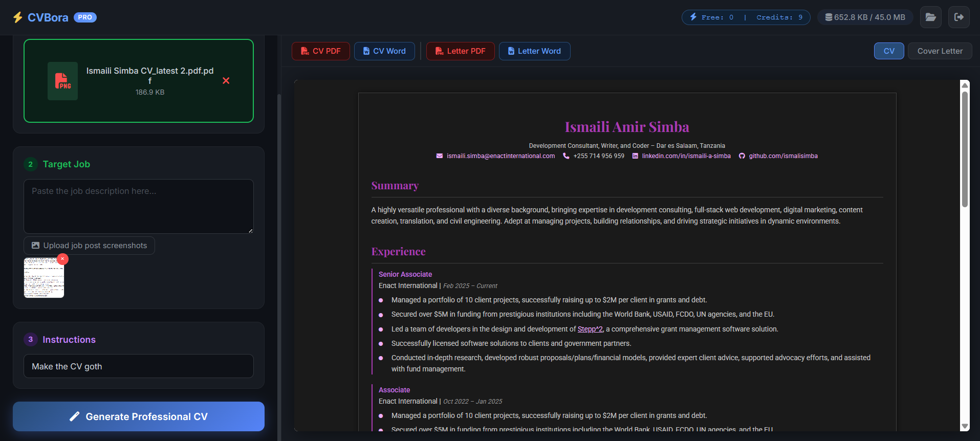Open the saved files folder icon
The image size is (980, 441).
(x=931, y=17)
